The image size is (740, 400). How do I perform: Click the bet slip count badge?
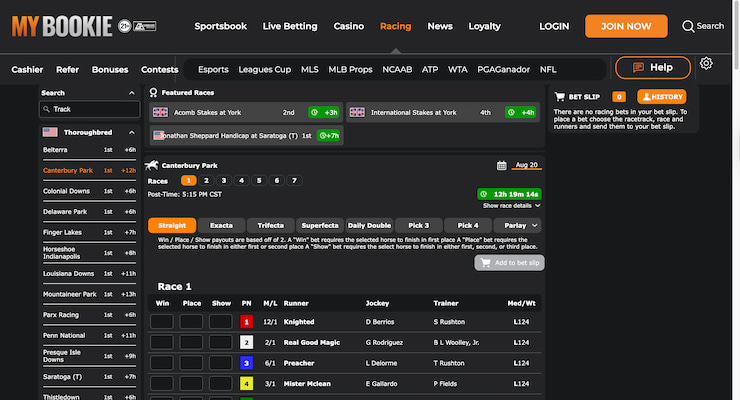pos(619,97)
